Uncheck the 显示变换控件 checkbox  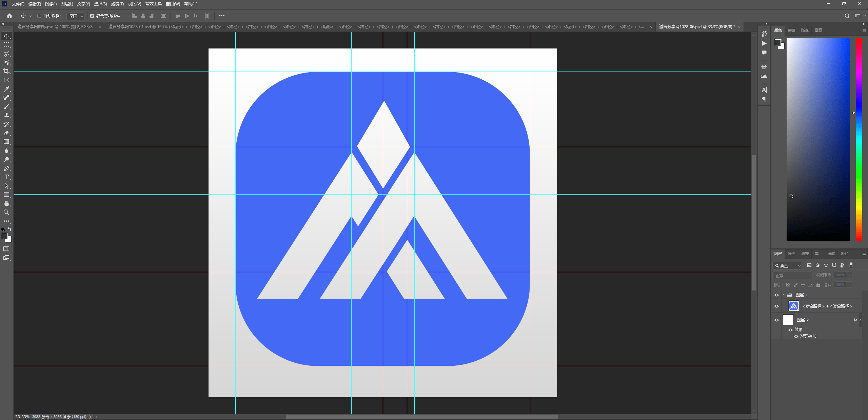92,16
